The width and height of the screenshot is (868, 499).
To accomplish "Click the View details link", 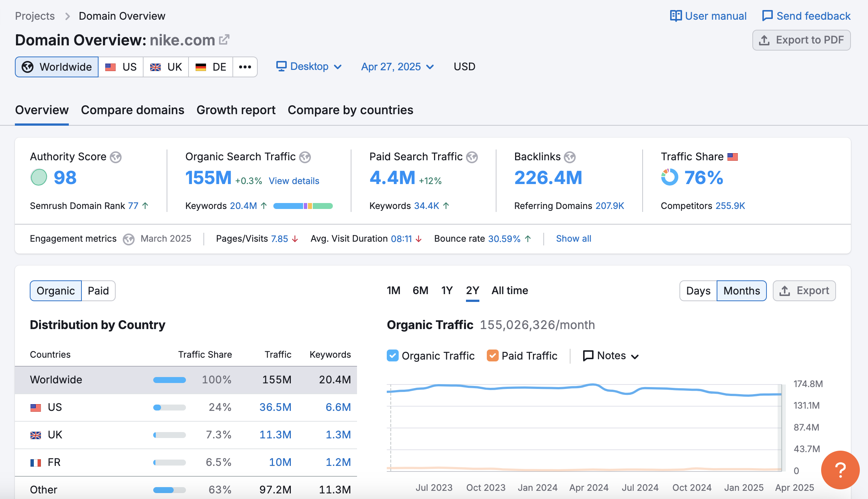I will 294,181.
